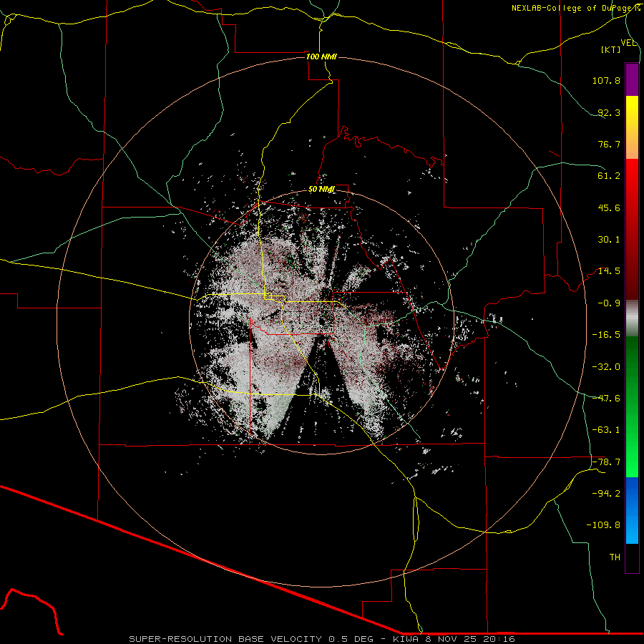The image size is (644, 644).
Task: Select the 61.2 scale value
Action: click(x=609, y=176)
